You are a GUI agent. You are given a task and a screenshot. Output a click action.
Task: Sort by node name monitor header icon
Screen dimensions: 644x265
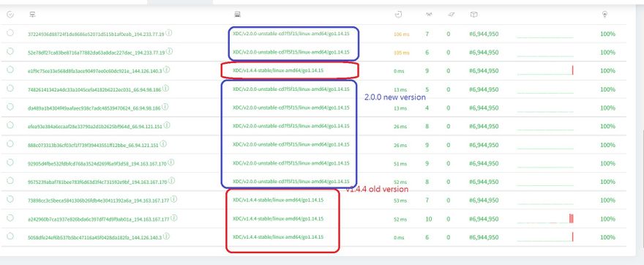(32, 15)
